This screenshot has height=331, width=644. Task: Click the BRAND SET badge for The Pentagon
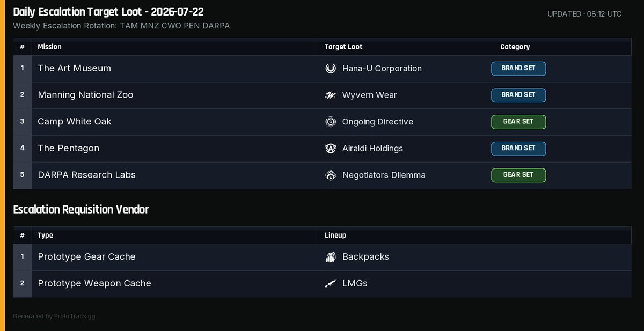518,149
